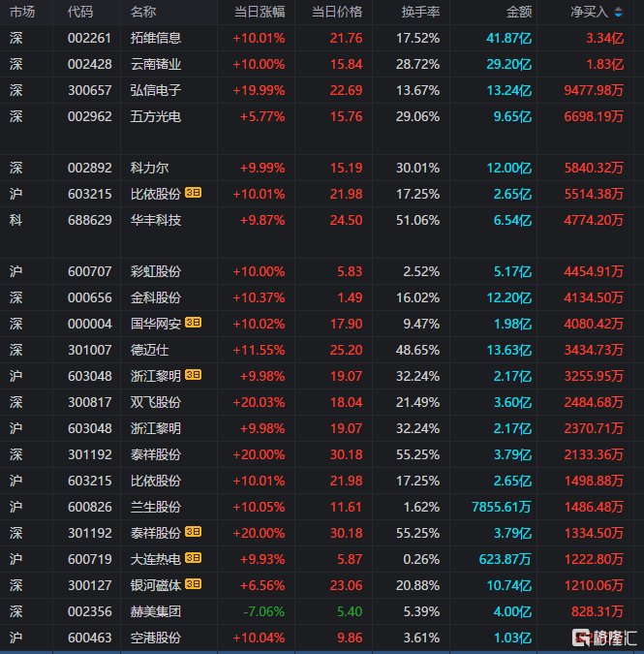Open stock 空港股份
The width and height of the screenshot is (644, 654).
(156, 638)
